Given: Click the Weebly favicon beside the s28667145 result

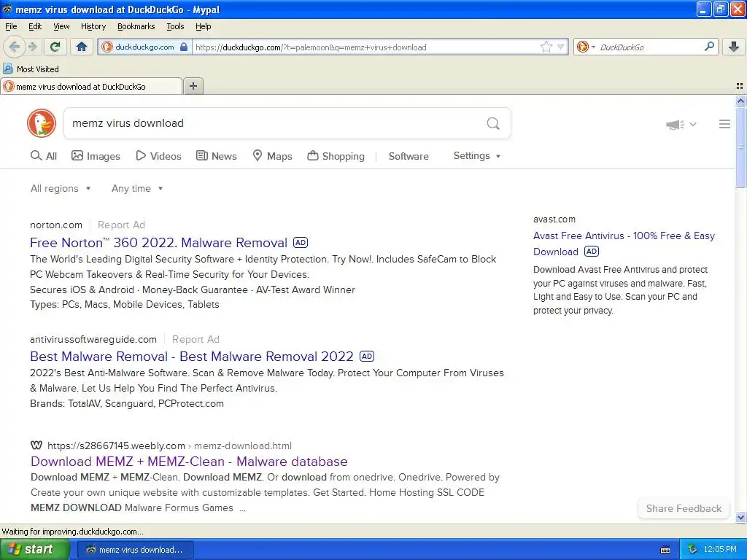Looking at the screenshot, I should (x=36, y=446).
